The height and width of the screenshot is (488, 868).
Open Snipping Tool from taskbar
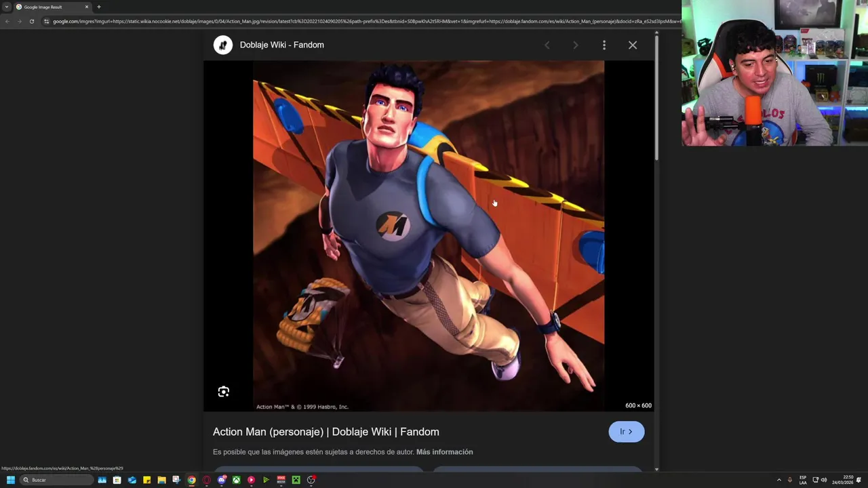176,480
